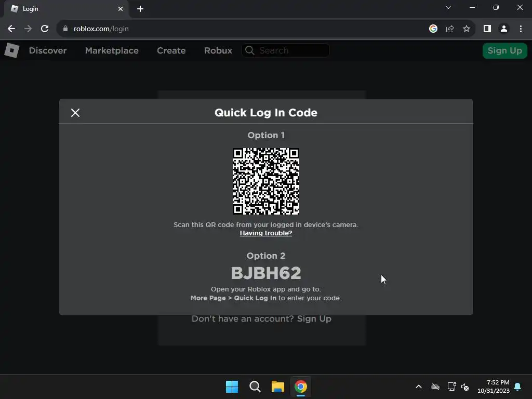Restore down the Chrome window
Screen dimensions: 532x399
pos(496,7)
